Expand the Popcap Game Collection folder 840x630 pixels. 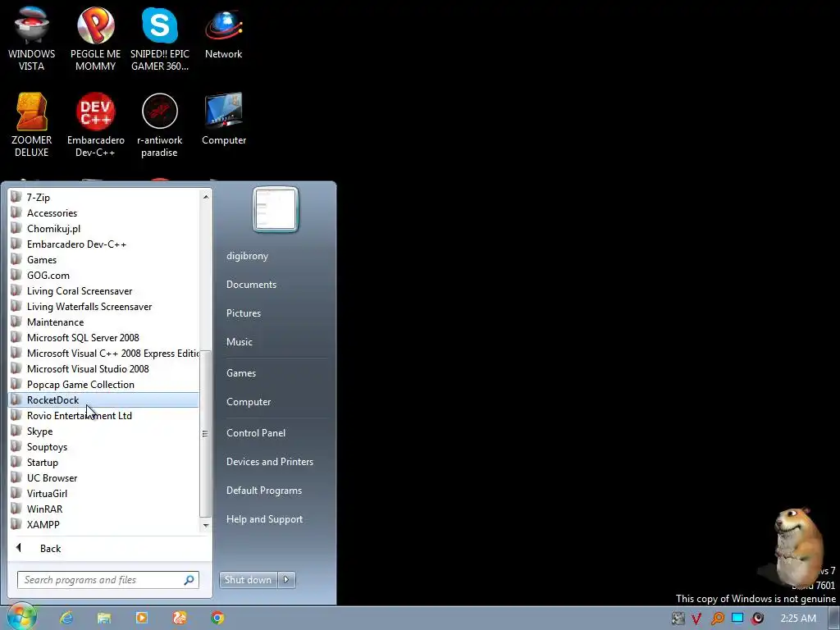coord(104,384)
